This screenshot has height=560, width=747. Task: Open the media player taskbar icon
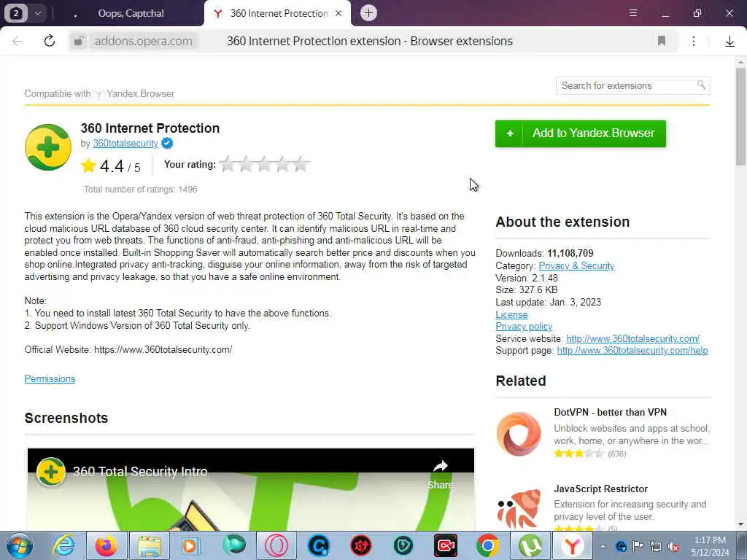coord(190,545)
